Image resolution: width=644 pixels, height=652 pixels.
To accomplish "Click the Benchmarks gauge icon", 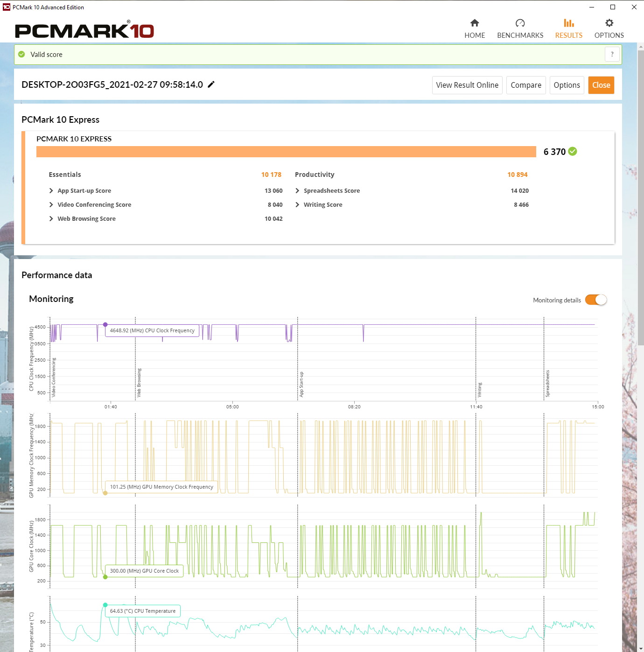I will pos(520,23).
